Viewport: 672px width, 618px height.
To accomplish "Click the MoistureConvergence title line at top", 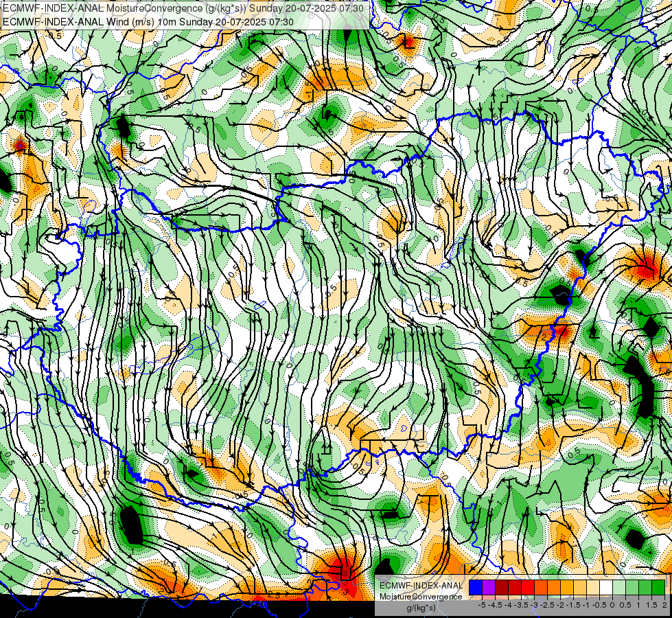I will click(x=183, y=8).
